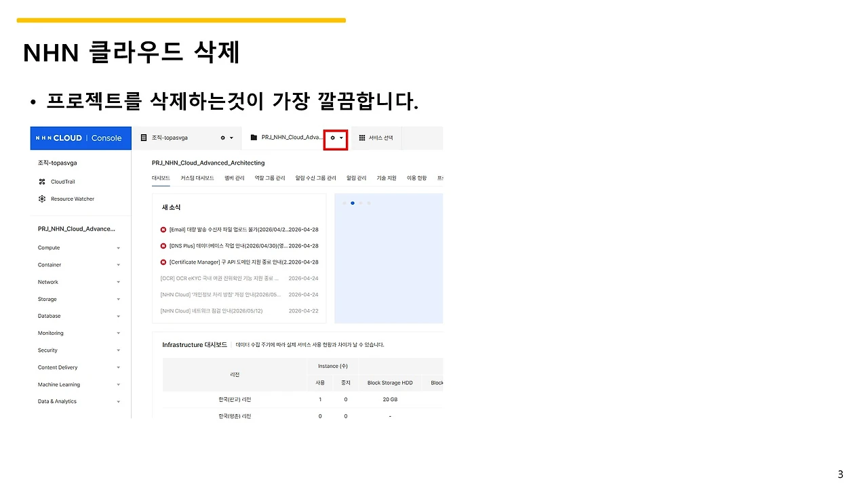Open dropdown arrow next to organization gear

point(231,138)
